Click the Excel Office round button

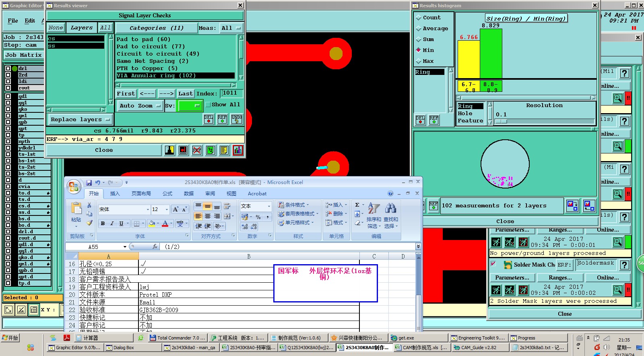tap(74, 186)
